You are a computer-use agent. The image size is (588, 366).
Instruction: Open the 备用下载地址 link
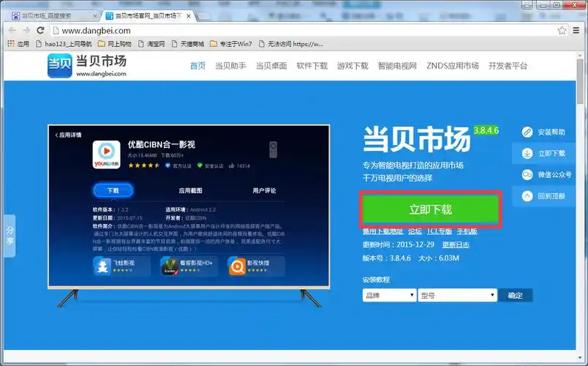click(382, 231)
